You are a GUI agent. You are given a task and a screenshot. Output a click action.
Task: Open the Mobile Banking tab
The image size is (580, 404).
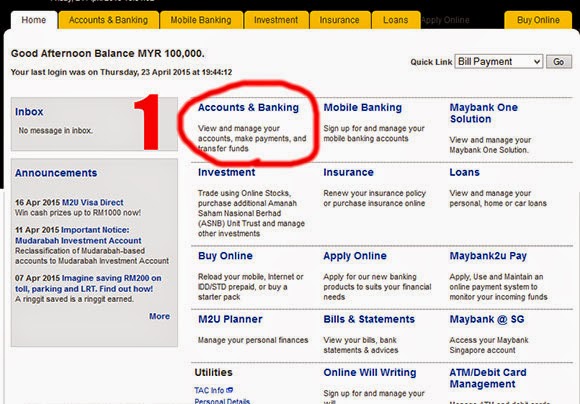[x=201, y=20]
